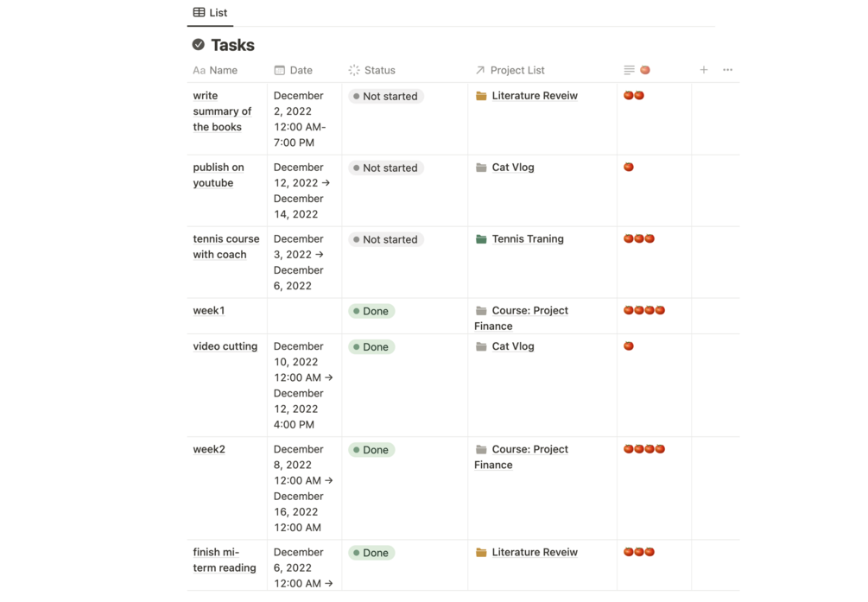Screen dimensions: 868x602
Task: Switch to the List view tab
Action: [210, 13]
